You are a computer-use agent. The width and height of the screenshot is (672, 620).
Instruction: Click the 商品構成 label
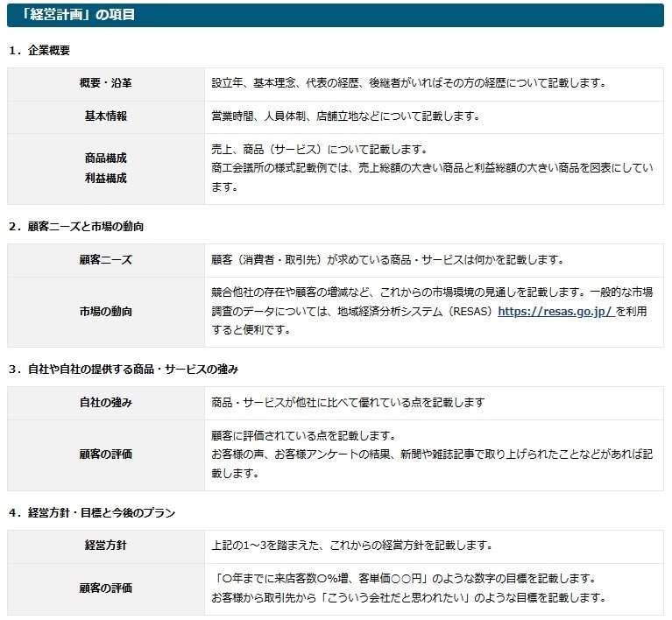coord(105,159)
